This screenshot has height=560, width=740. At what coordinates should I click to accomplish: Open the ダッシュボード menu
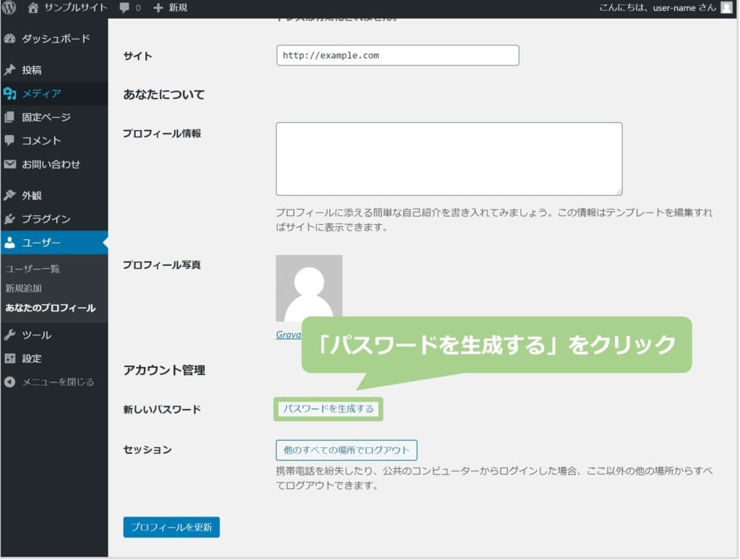(x=55, y=38)
